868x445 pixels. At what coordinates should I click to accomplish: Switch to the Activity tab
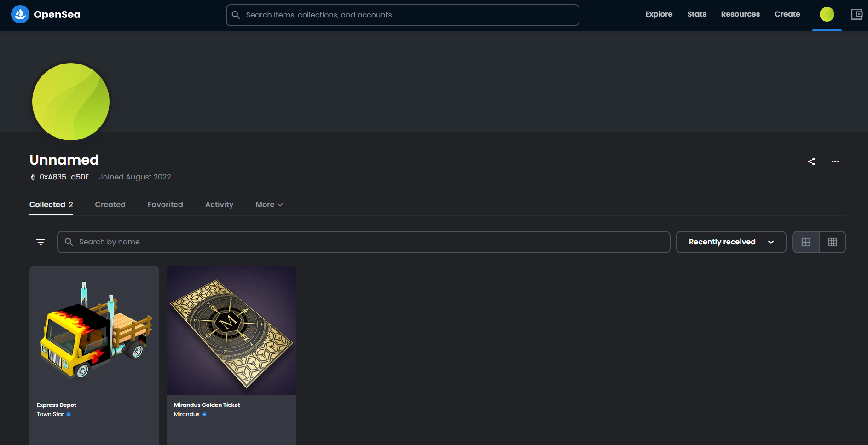pyautogui.click(x=219, y=205)
